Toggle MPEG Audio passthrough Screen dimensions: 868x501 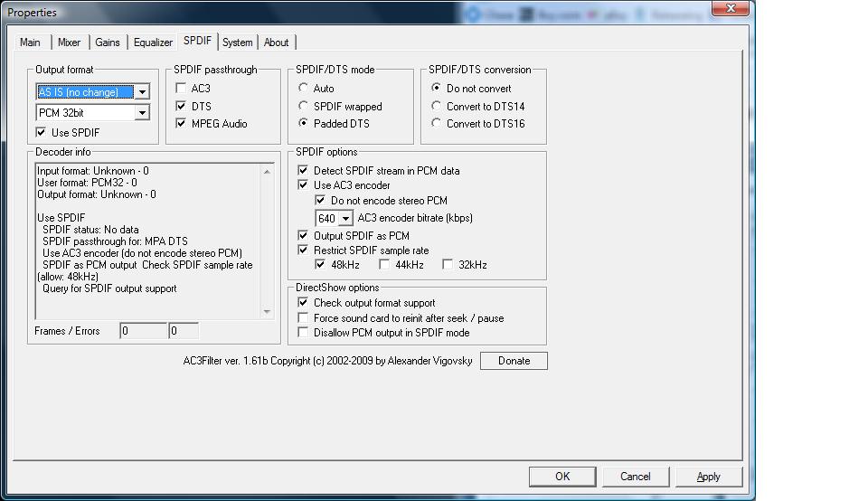(x=182, y=124)
